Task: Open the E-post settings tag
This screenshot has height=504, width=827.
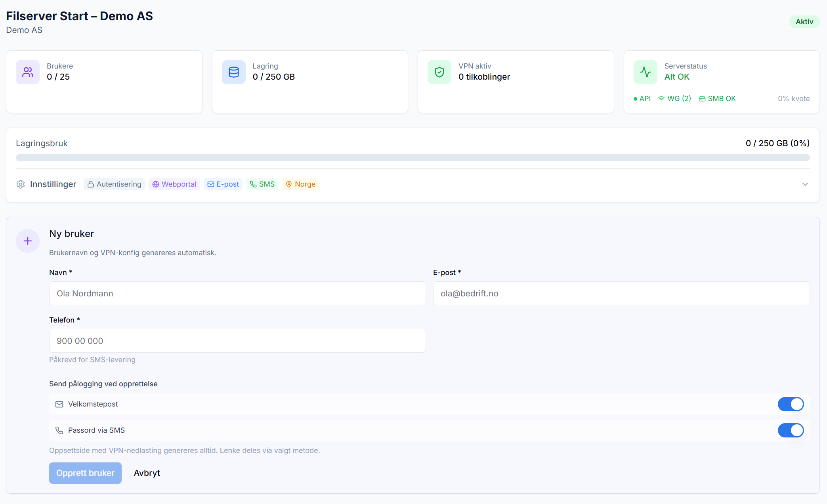Action: [x=223, y=184]
